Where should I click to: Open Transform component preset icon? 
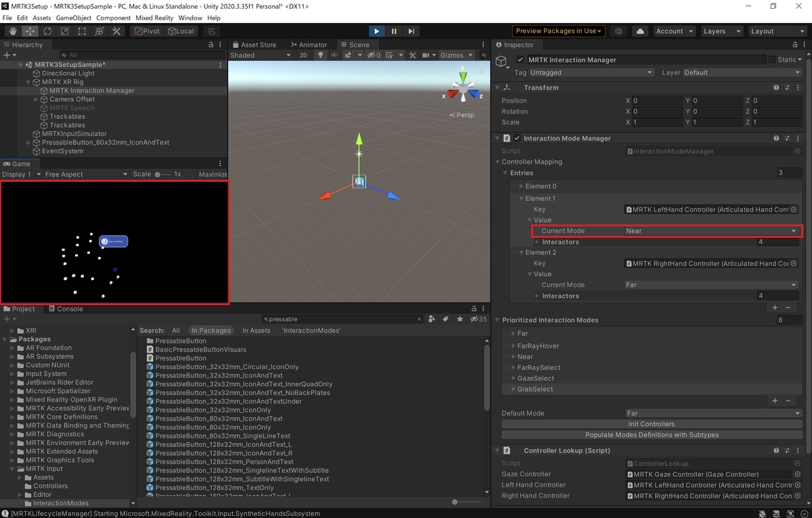[x=788, y=87]
